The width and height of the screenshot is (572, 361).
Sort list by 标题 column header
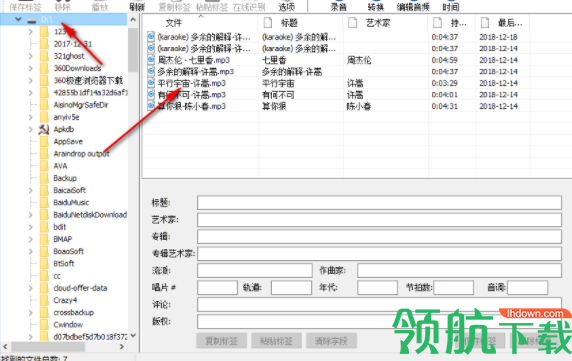click(301, 23)
